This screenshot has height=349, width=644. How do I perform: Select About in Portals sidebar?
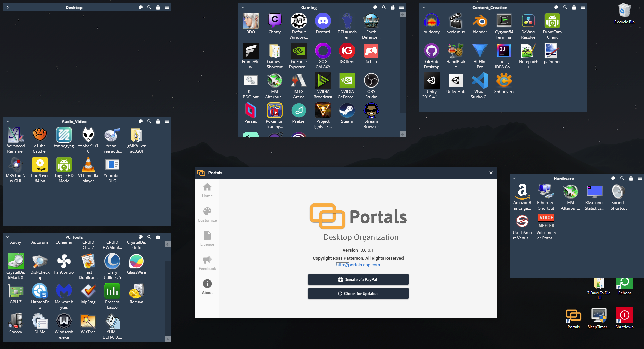tap(207, 287)
